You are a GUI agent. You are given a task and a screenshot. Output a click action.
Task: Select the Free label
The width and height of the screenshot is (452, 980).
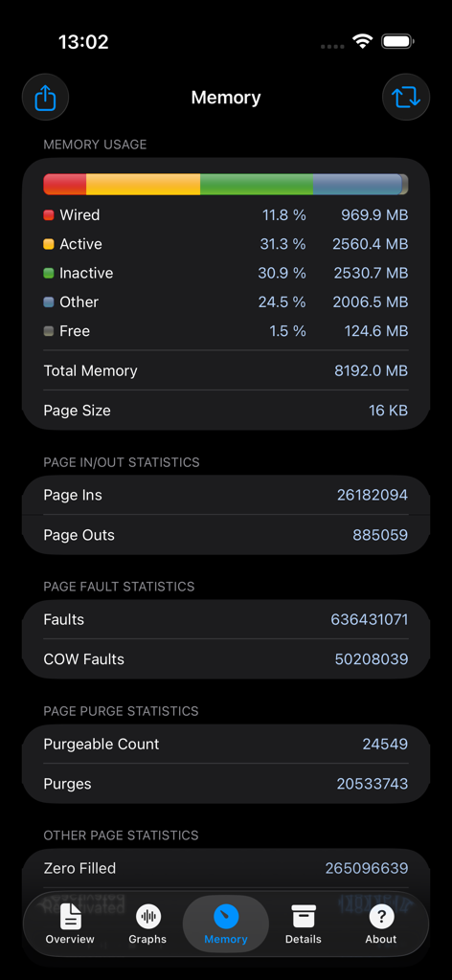click(75, 331)
